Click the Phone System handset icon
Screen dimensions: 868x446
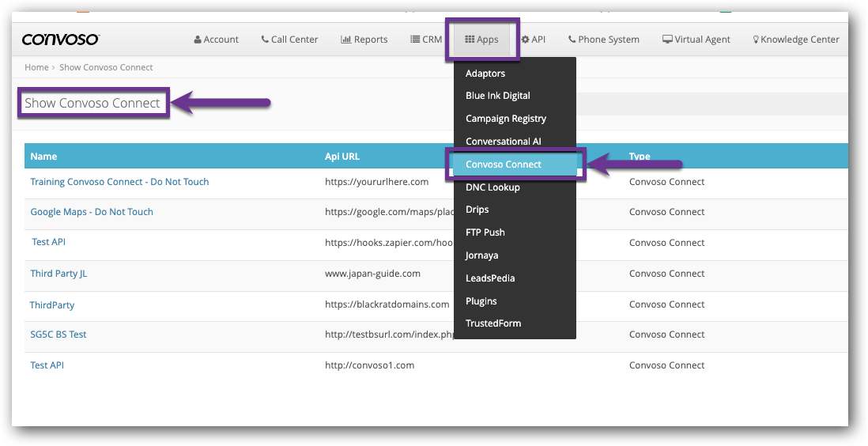[x=572, y=40]
